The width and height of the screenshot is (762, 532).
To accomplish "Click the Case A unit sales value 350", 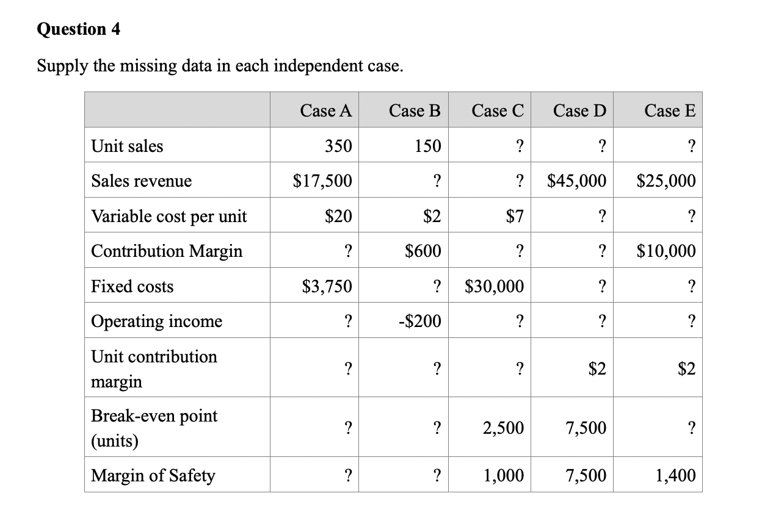I will 338,146.
